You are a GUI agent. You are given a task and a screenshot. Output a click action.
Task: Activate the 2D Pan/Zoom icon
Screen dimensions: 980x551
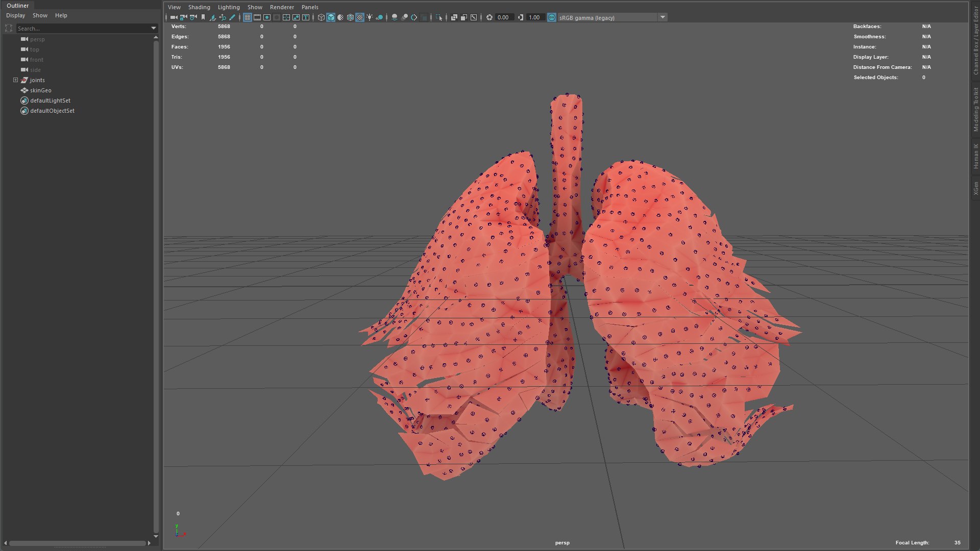click(223, 17)
